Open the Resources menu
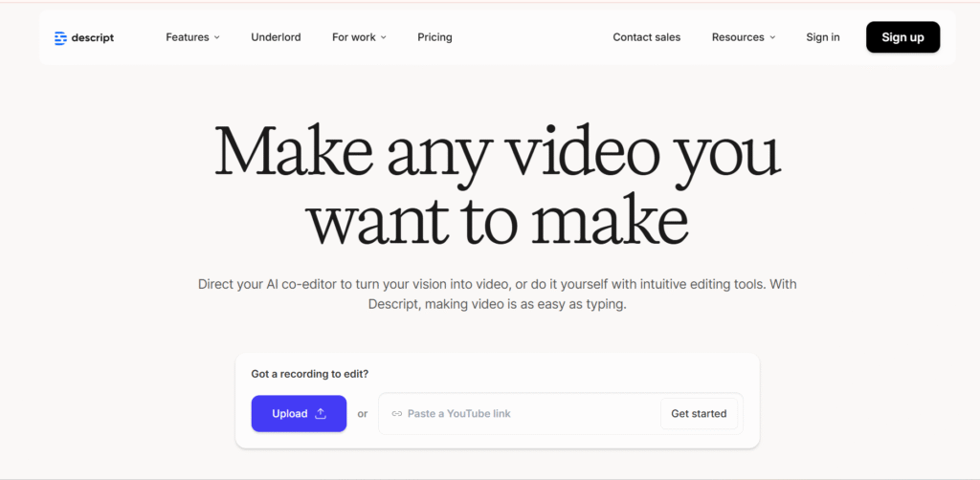Screen dimensions: 980x480 [744, 37]
